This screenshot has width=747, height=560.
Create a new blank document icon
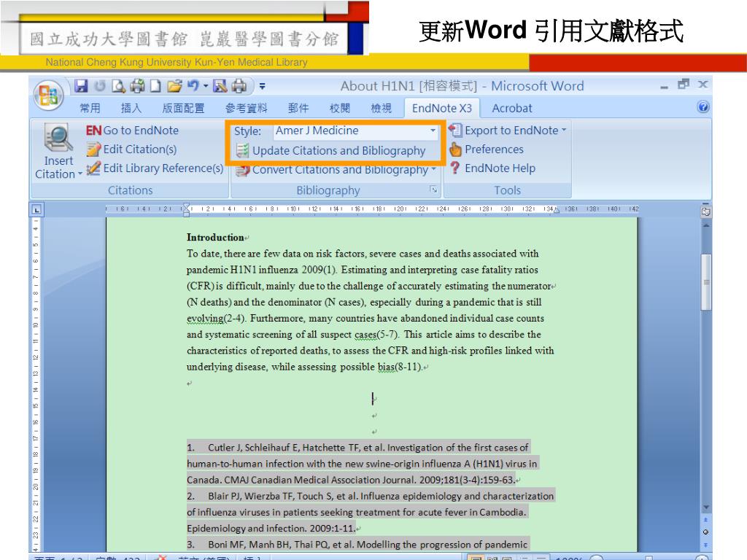(155, 86)
